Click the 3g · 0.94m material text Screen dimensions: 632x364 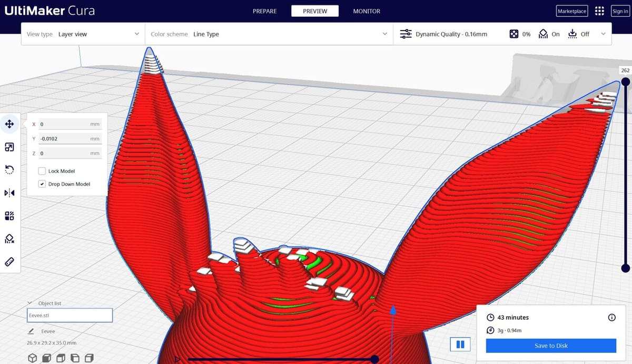[x=509, y=330]
